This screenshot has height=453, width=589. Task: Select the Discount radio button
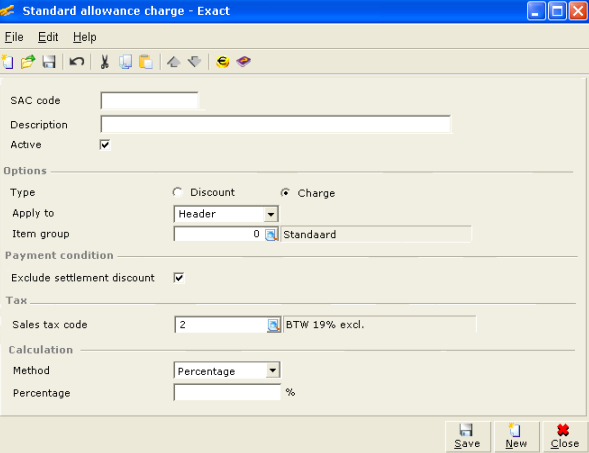point(177,192)
